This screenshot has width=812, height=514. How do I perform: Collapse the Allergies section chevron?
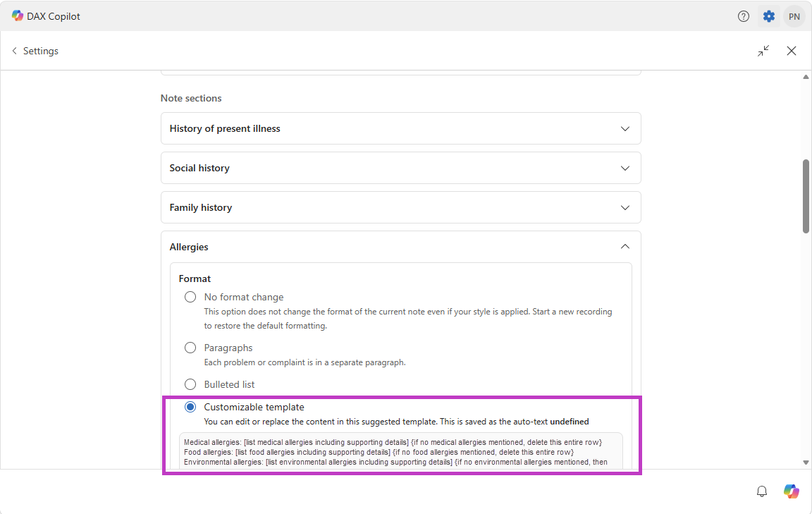625,247
